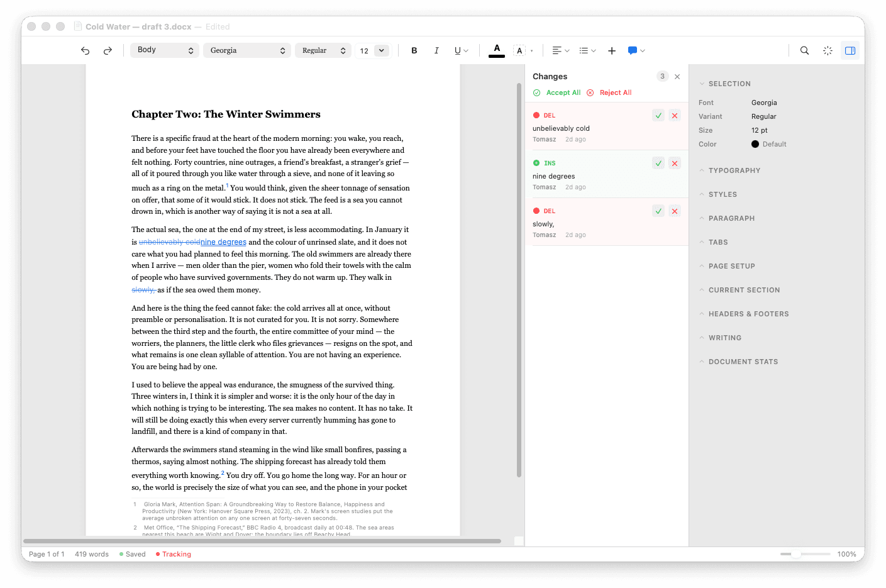Screen dimensions: 886x588
Task: Accept the 'nine degrees' insertion
Action: (x=658, y=164)
